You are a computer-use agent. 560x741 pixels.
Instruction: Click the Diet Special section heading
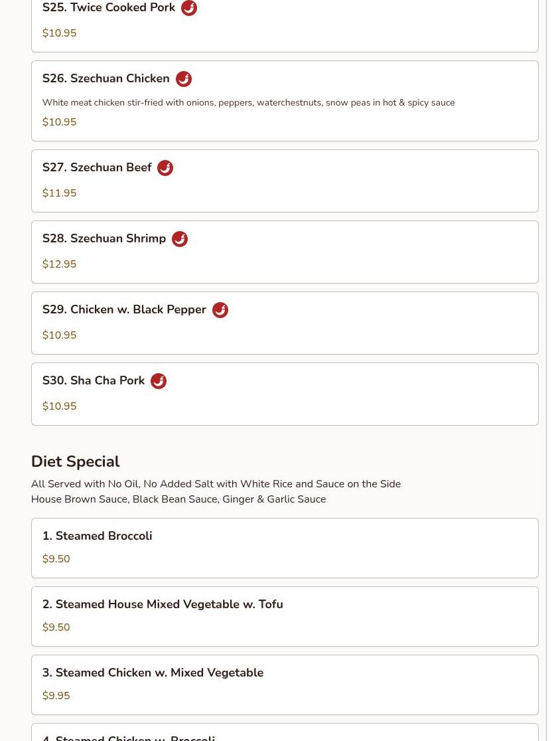tap(76, 461)
